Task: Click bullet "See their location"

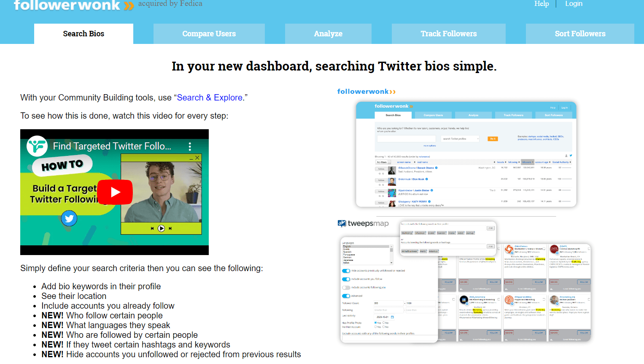Action: pos(74,296)
